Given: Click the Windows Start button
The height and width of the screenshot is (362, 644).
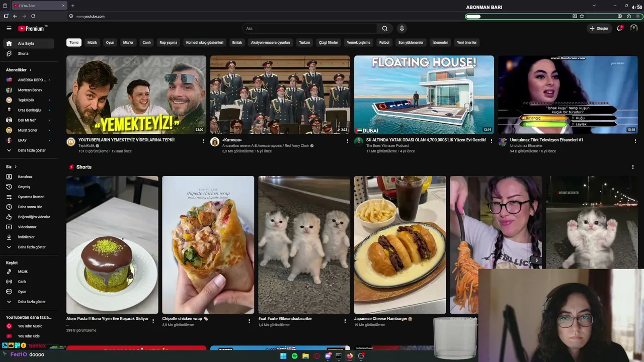Looking at the screenshot, I should tap(283, 356).
